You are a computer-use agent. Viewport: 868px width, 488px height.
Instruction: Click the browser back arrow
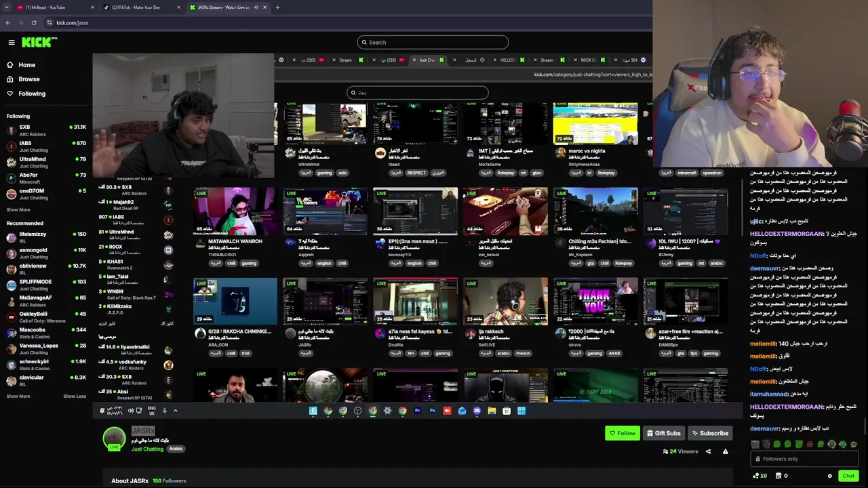tap(8, 22)
